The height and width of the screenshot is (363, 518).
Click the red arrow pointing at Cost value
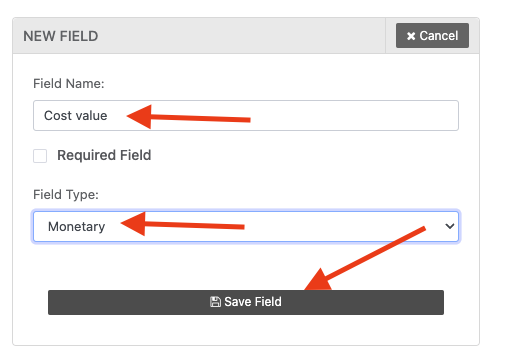tap(189, 117)
